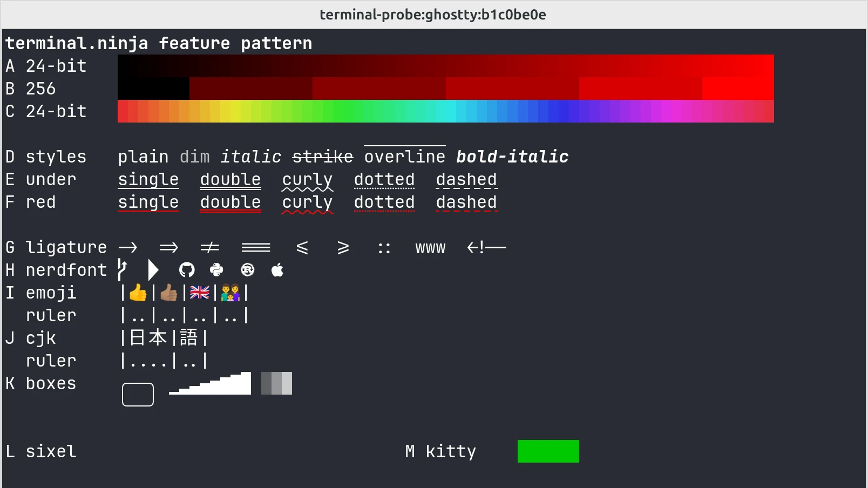868x488 pixels.
Task: Click red-underlined 'single' in red row
Action: tap(148, 203)
